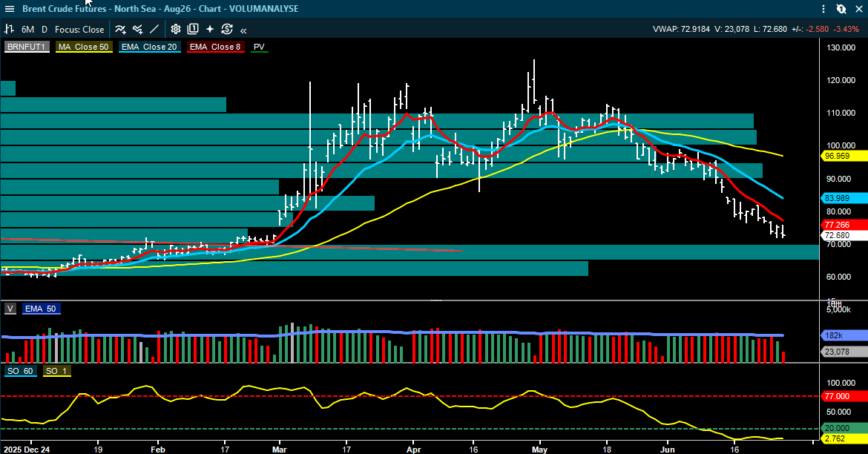Add a compare instrument with second line-plus icon
868x454 pixels.
click(x=137, y=30)
